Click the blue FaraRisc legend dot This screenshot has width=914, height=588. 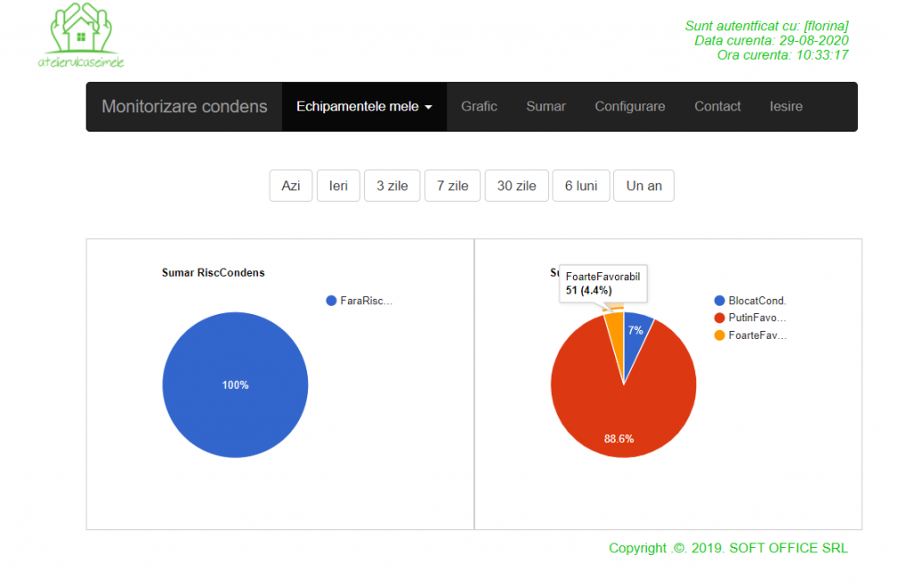pyautogui.click(x=331, y=301)
